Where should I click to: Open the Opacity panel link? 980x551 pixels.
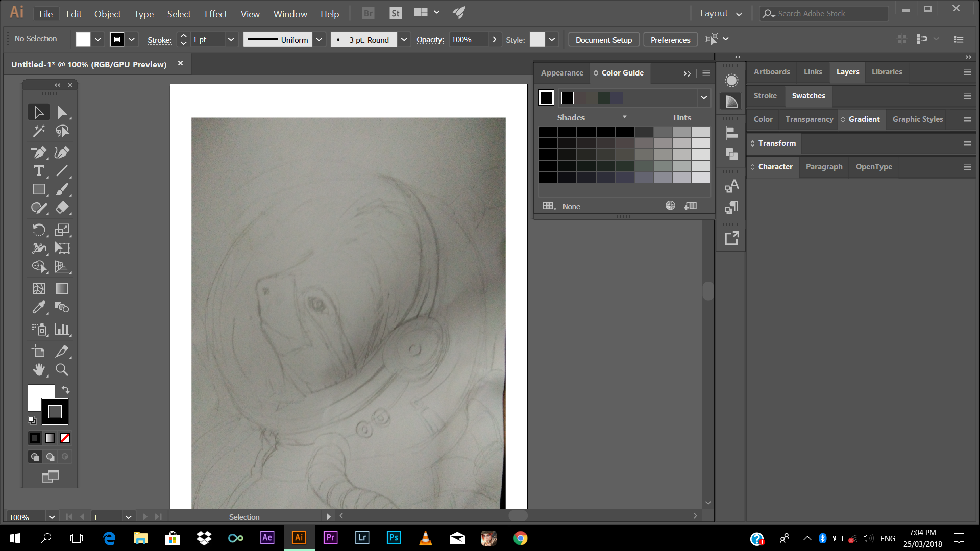tap(430, 40)
